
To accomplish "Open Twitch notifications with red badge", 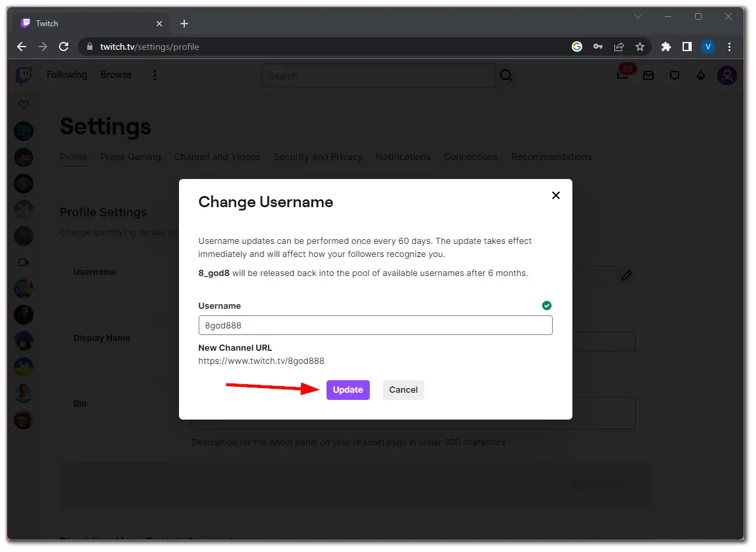I will pyautogui.click(x=623, y=74).
